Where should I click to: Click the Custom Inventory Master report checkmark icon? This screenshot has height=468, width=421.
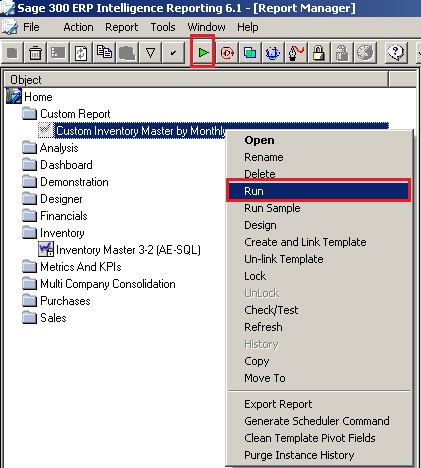tap(46, 130)
